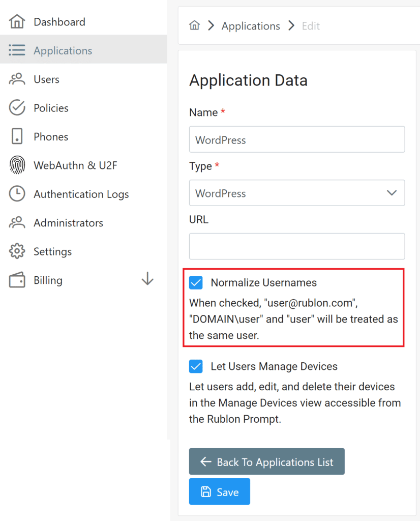Click the Users people icon
Screen dimensions: 420x521
point(17,79)
